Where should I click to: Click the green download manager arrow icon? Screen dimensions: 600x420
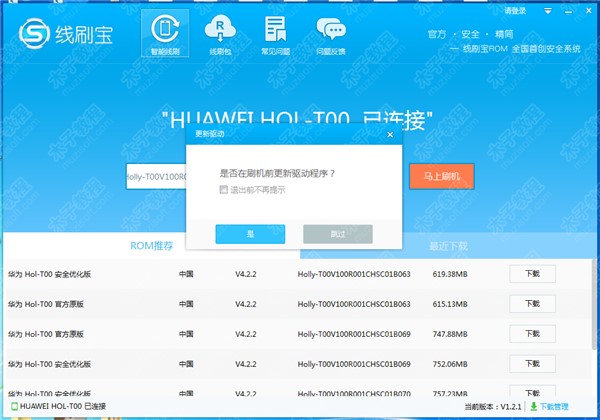point(533,407)
